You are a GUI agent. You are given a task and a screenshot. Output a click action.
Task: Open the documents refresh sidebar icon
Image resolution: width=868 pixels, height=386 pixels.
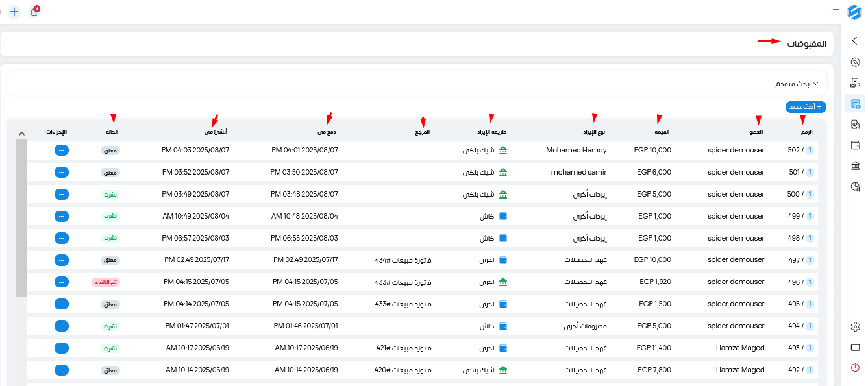pos(855,125)
